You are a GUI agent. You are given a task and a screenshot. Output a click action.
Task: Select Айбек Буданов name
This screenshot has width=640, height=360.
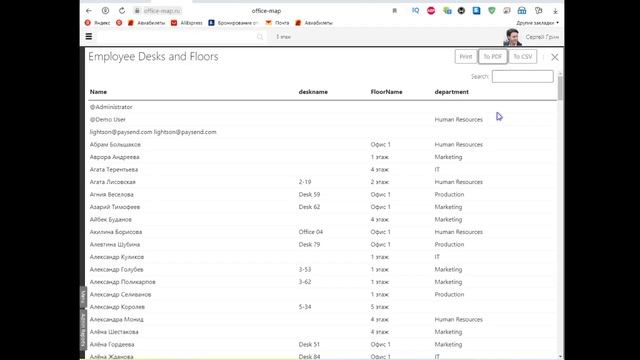tap(111, 220)
